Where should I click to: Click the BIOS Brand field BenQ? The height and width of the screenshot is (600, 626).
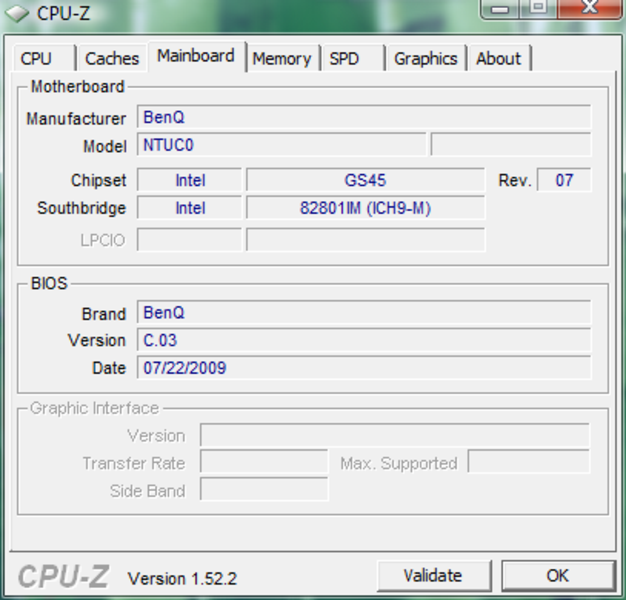[364, 312]
